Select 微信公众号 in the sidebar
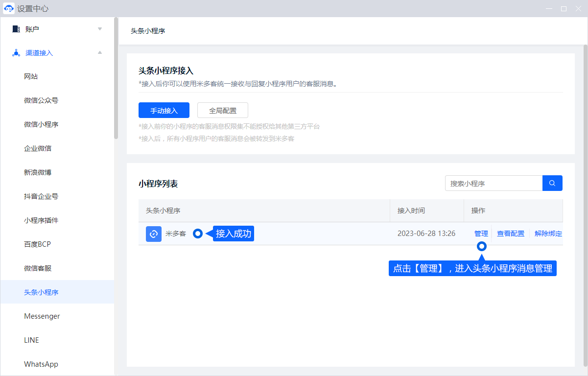 [41, 100]
